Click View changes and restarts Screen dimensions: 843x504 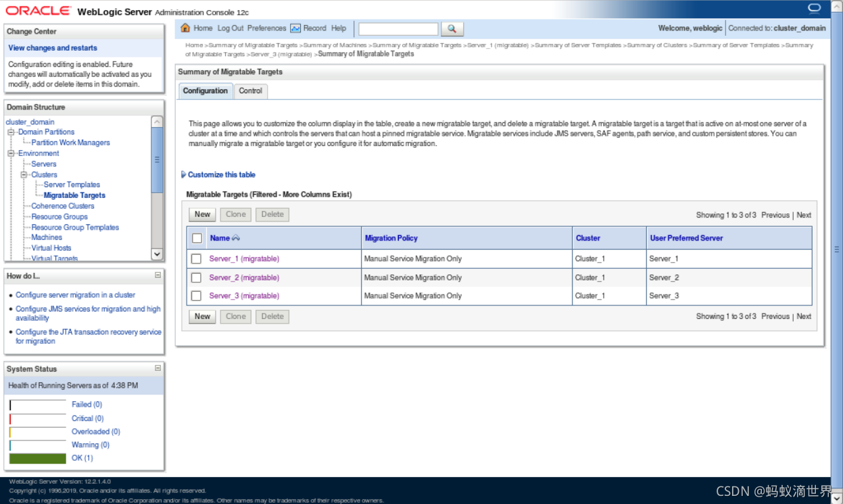[53, 48]
